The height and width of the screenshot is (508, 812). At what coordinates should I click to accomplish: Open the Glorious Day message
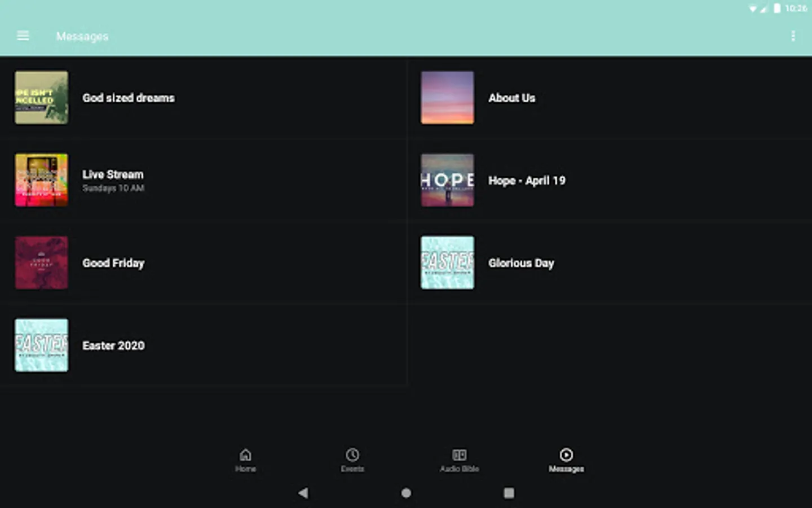pos(521,262)
